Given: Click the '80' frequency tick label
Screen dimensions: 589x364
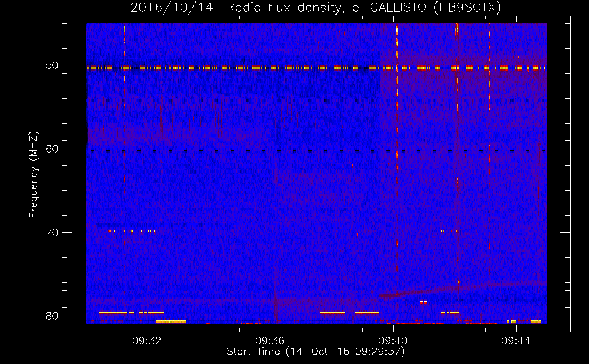Looking at the screenshot, I should tap(52, 316).
